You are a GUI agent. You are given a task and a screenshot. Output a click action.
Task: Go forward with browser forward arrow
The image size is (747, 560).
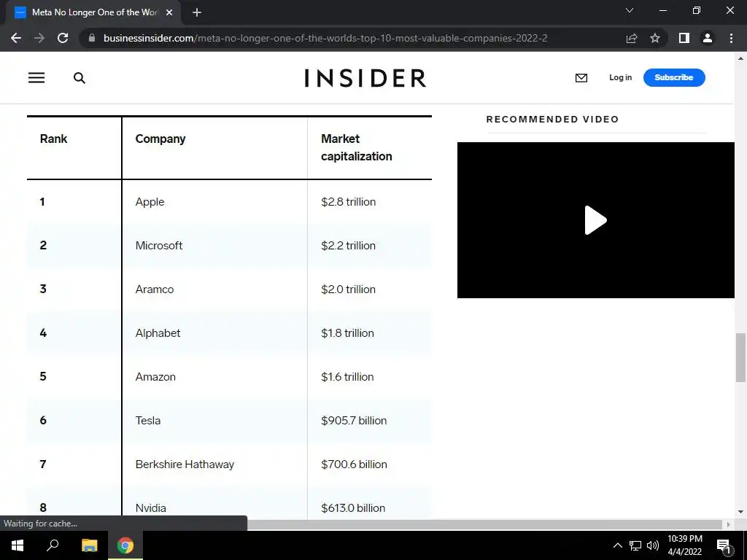click(39, 38)
